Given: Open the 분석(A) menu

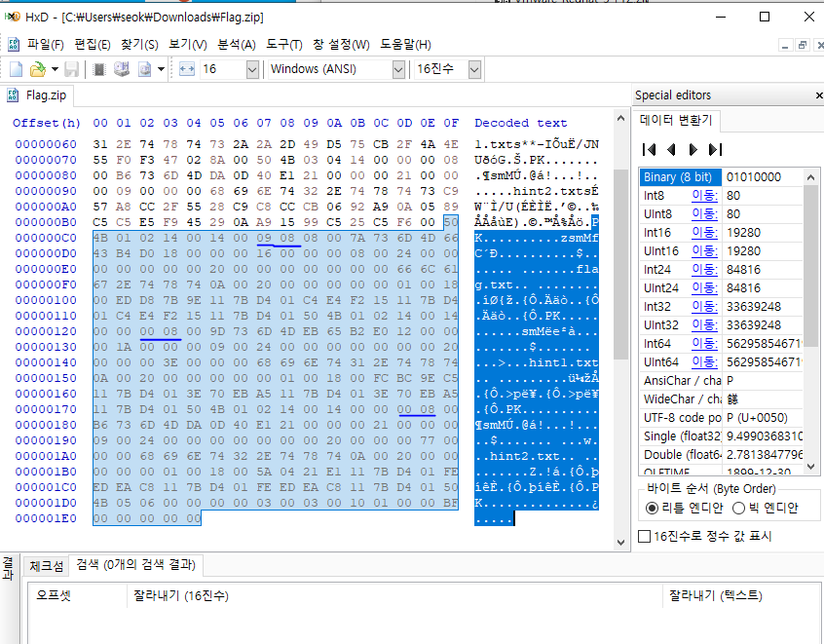Looking at the screenshot, I should coord(237,45).
